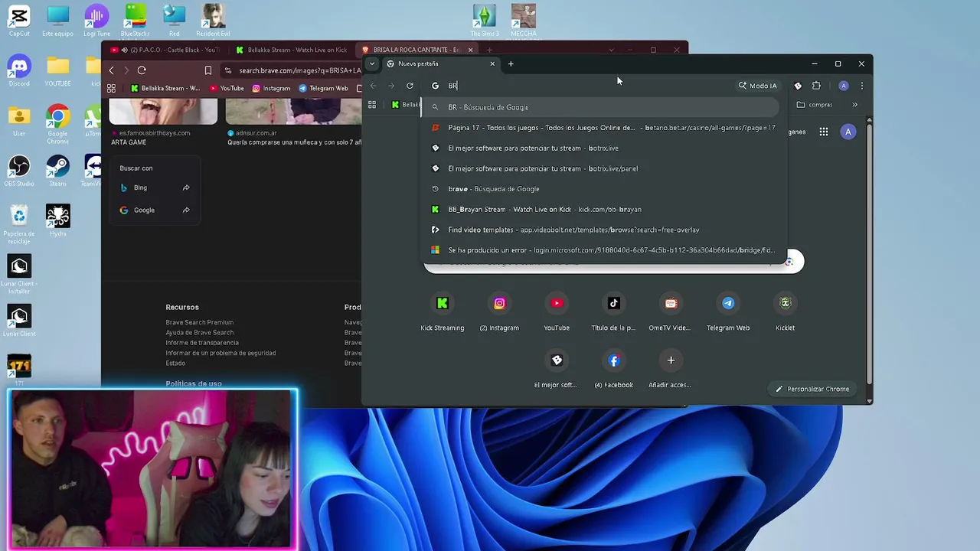Select the betano Página 17 suggestion

(604, 128)
